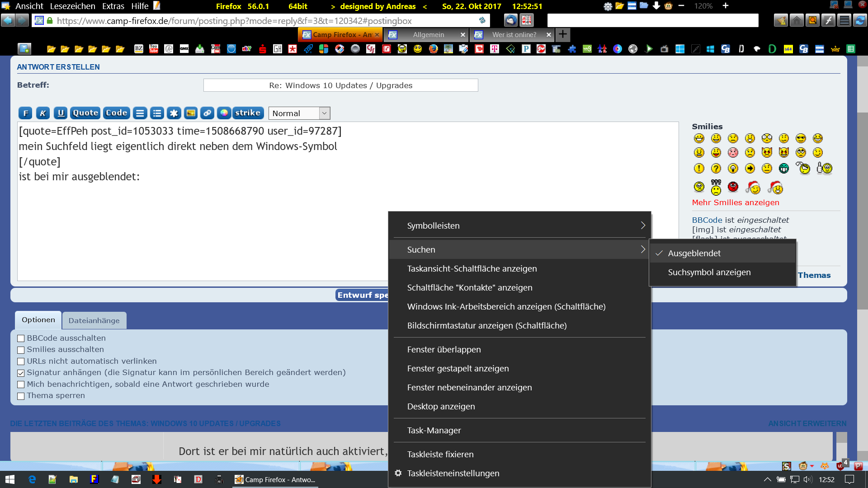Click the 'Mehr Smilies anzeigen' link
868x488 pixels.
(735, 202)
